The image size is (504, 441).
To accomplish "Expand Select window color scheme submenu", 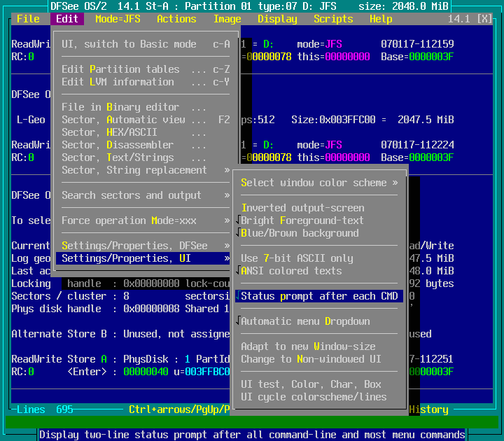I will coord(319,183).
